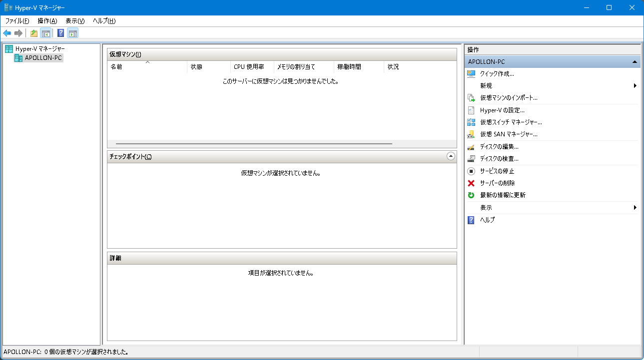Expand the 表示 submenu arrow in Actions
644x360 pixels.
pos(636,208)
